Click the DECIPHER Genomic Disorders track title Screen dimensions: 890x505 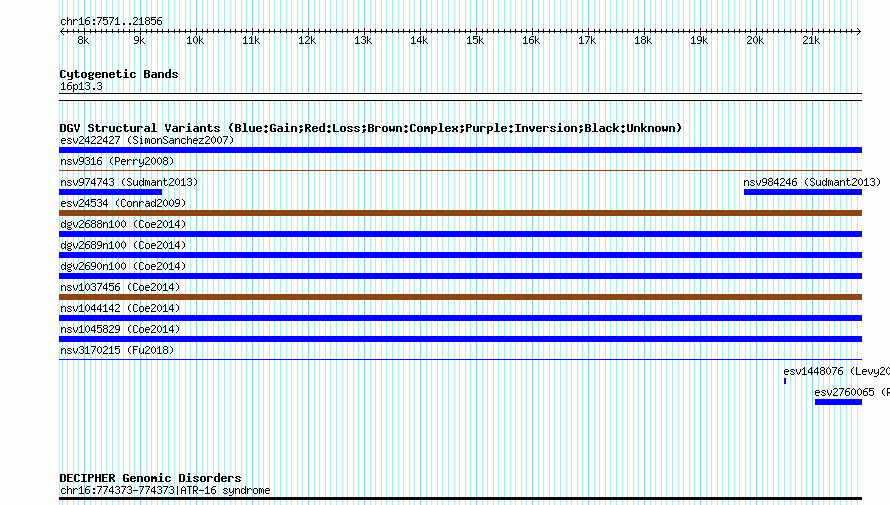pos(150,478)
